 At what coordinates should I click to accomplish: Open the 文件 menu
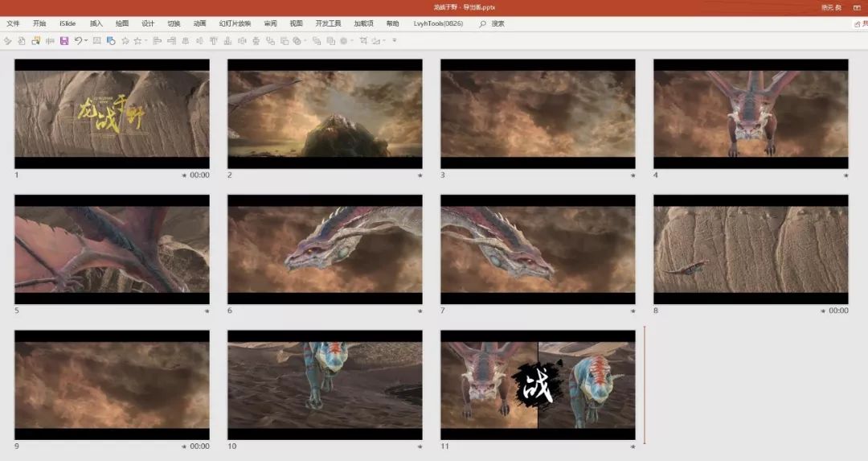[x=13, y=24]
